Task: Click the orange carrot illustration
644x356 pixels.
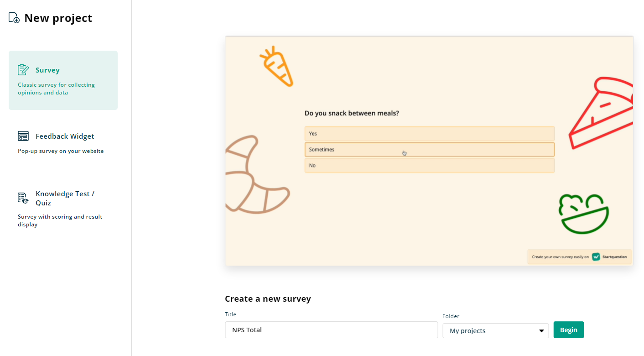Action: (276, 67)
